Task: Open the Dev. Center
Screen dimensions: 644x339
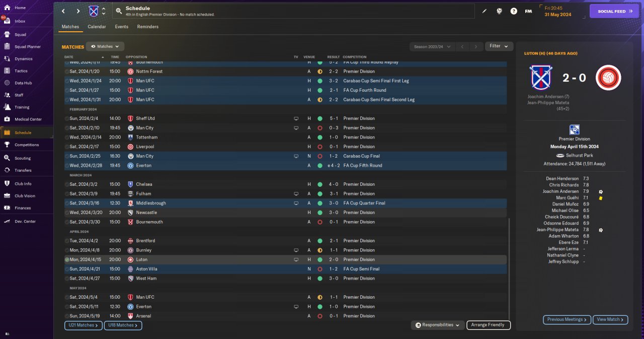Action: (25, 222)
